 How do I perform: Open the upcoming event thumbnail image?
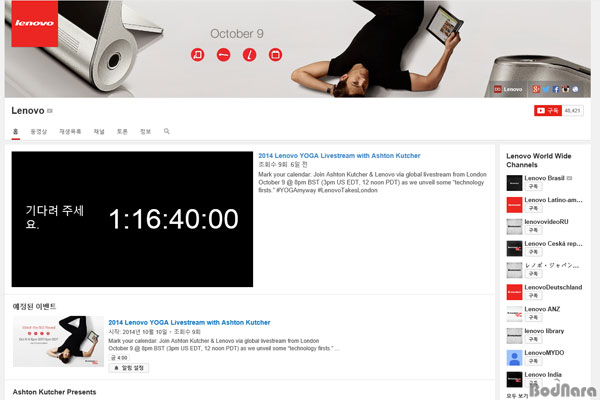tap(58, 341)
